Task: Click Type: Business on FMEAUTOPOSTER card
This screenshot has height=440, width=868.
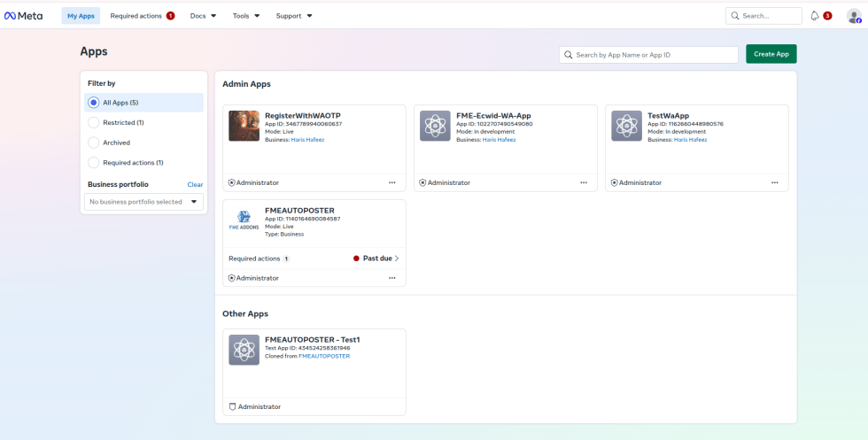Action: [x=284, y=234]
